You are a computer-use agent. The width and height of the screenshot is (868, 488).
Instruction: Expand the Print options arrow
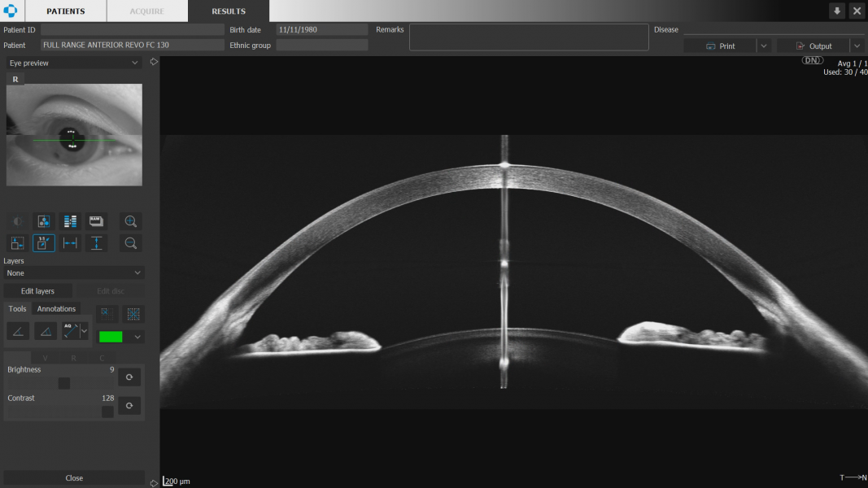click(x=763, y=46)
